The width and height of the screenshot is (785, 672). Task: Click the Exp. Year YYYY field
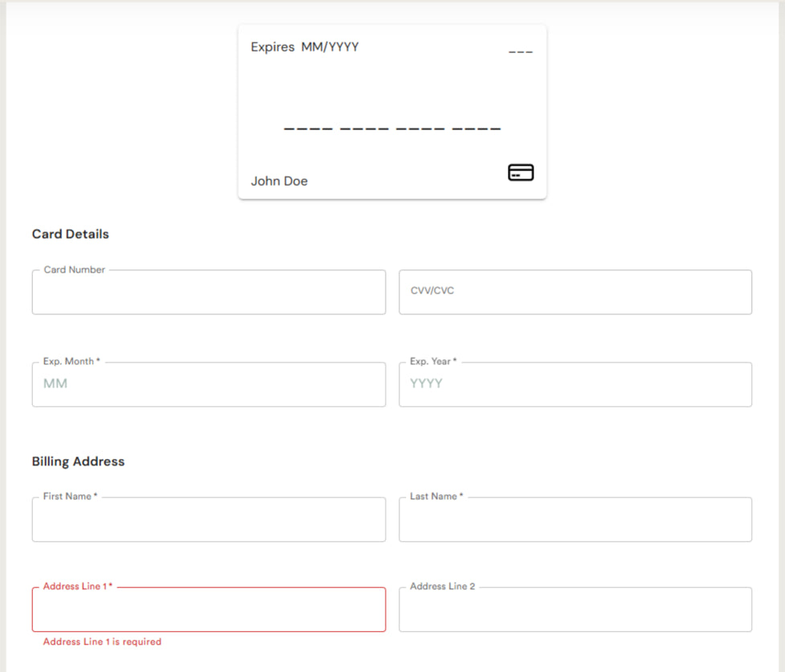pos(574,384)
